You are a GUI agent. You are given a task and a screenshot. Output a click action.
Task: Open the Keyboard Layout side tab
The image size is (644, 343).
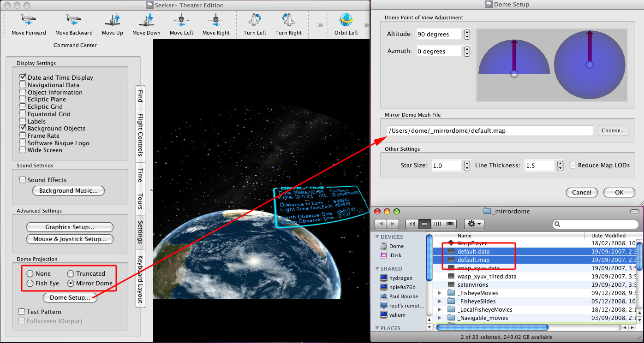[x=140, y=278]
